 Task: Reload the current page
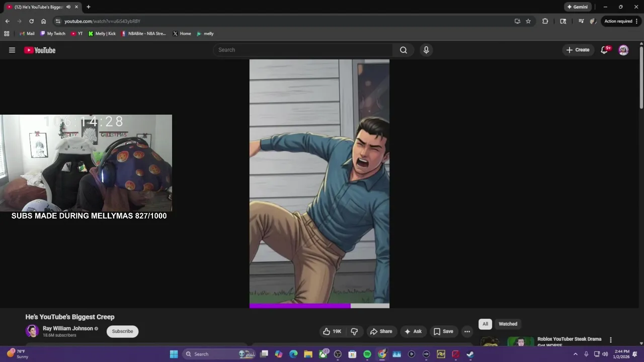(x=31, y=21)
